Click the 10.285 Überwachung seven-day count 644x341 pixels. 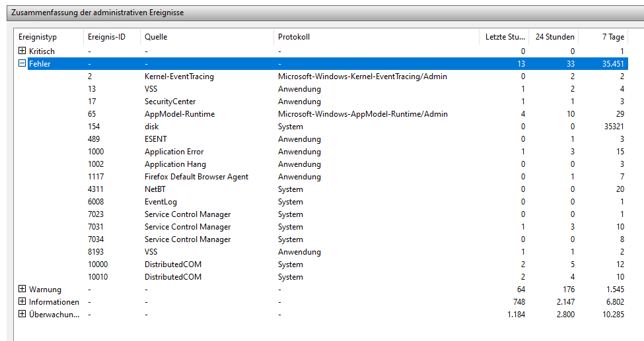tap(613, 315)
